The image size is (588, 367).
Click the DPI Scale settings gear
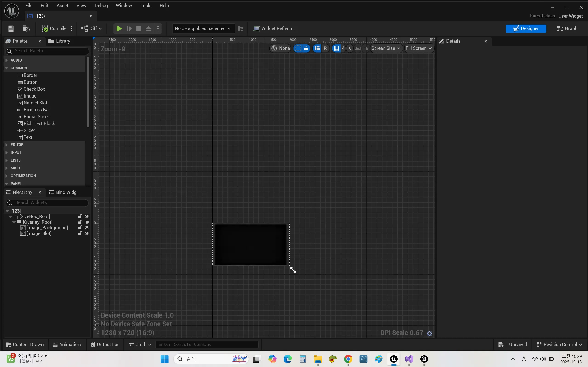pyautogui.click(x=429, y=333)
